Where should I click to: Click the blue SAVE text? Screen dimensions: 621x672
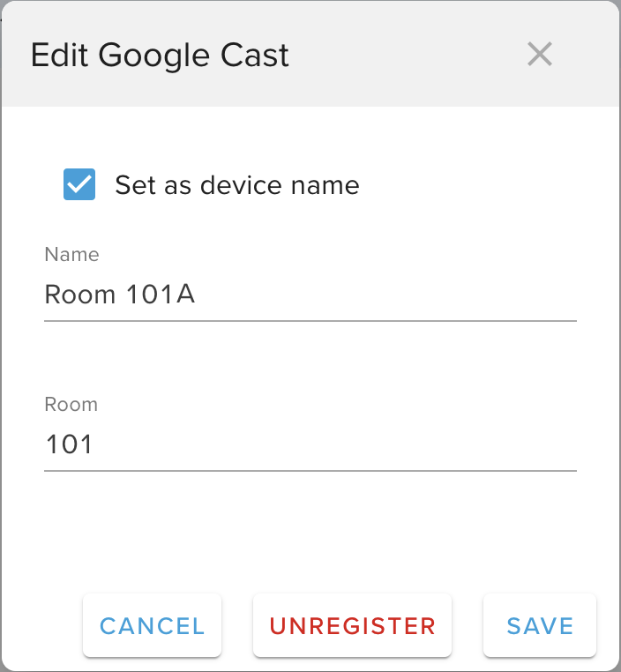click(x=540, y=626)
